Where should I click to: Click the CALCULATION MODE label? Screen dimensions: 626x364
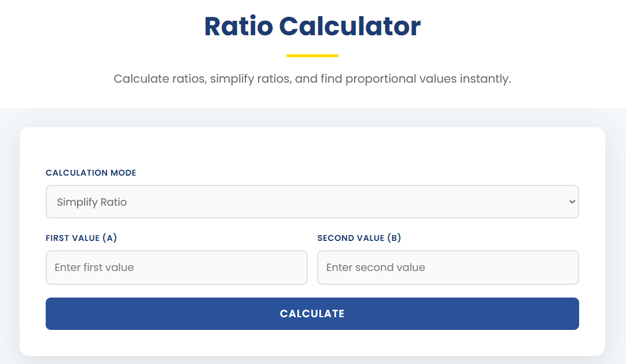[91, 173]
